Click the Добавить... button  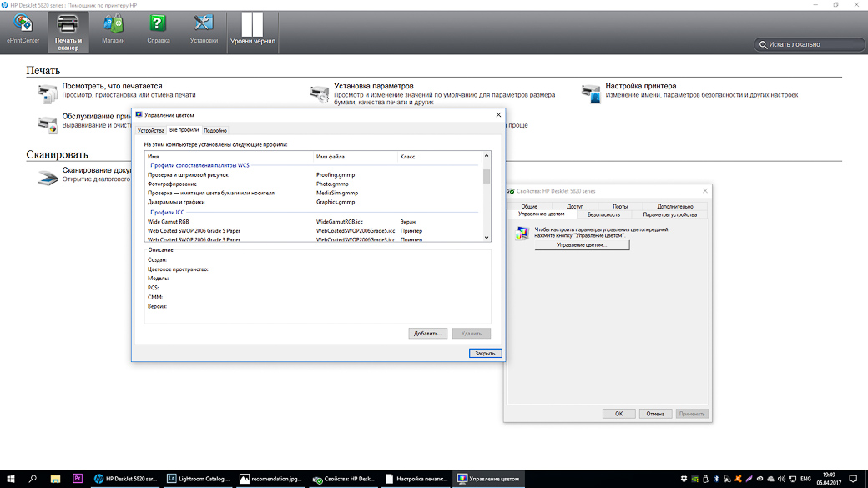pyautogui.click(x=428, y=334)
